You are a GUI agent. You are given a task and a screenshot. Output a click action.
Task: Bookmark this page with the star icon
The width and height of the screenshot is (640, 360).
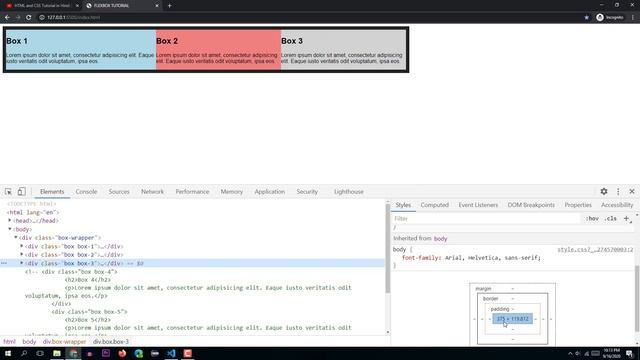tap(587, 18)
